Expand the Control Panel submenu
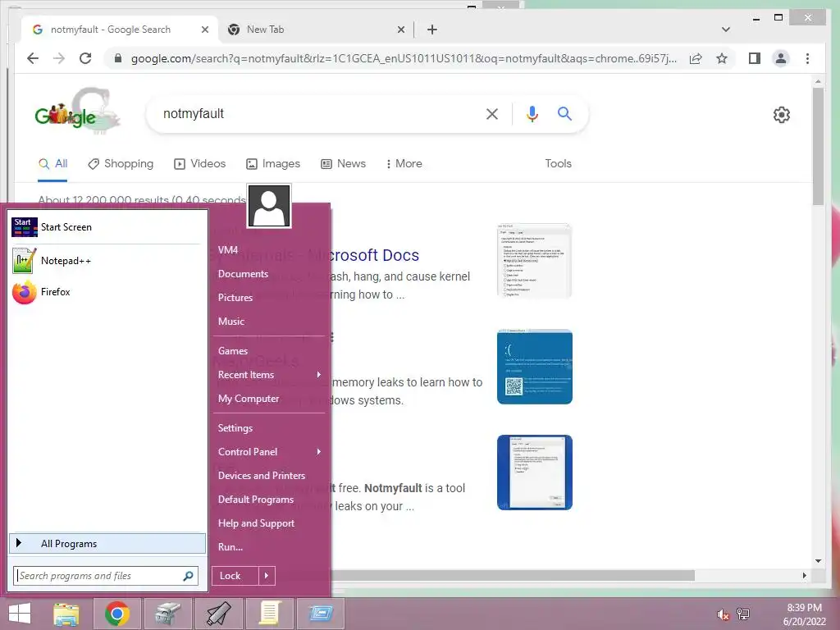This screenshot has width=840, height=630. 269,452
